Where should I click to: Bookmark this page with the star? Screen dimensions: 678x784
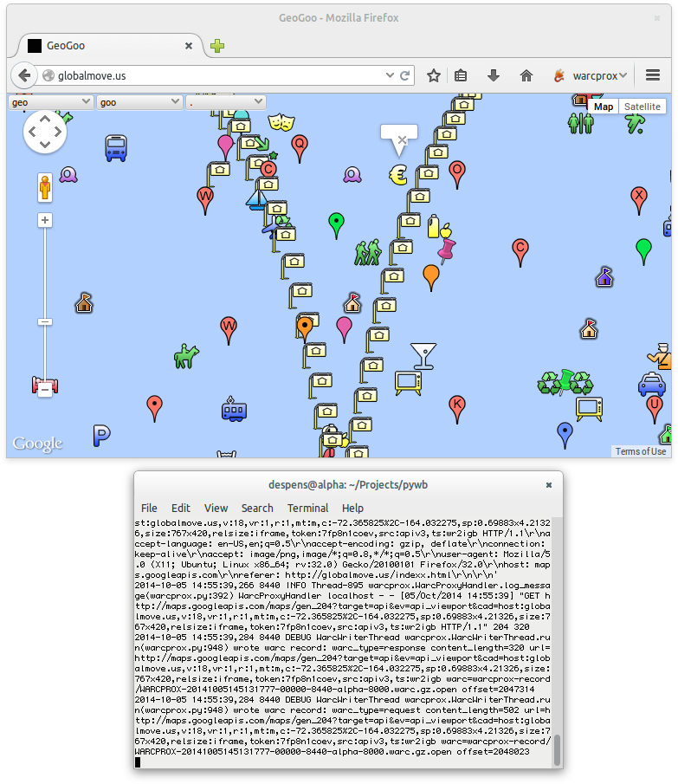(434, 75)
